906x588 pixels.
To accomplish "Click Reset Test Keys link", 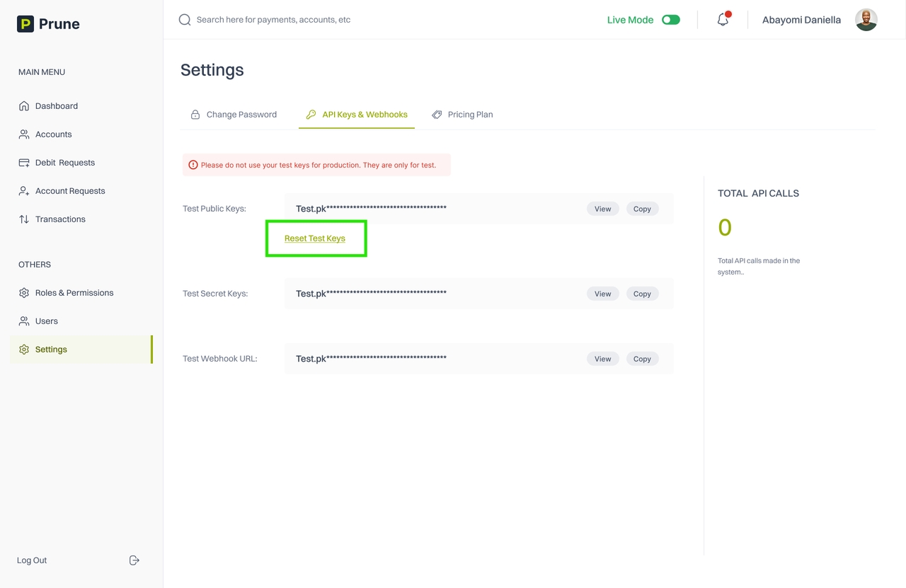I will [315, 238].
